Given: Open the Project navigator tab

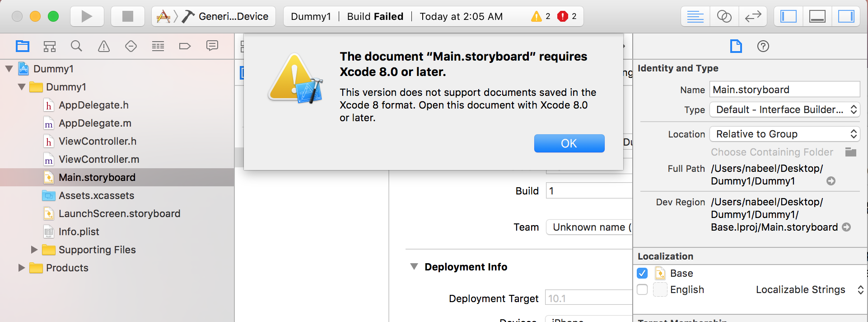Looking at the screenshot, I should (x=23, y=46).
